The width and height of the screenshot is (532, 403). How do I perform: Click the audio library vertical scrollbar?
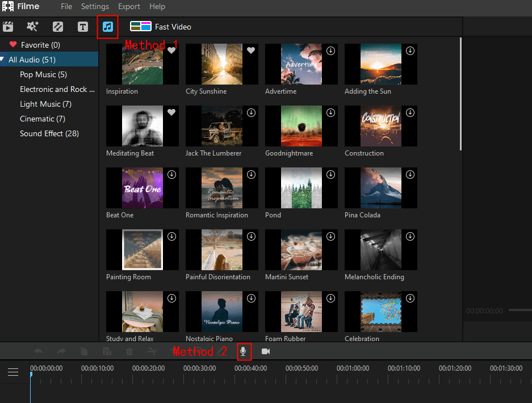pyautogui.click(x=460, y=94)
